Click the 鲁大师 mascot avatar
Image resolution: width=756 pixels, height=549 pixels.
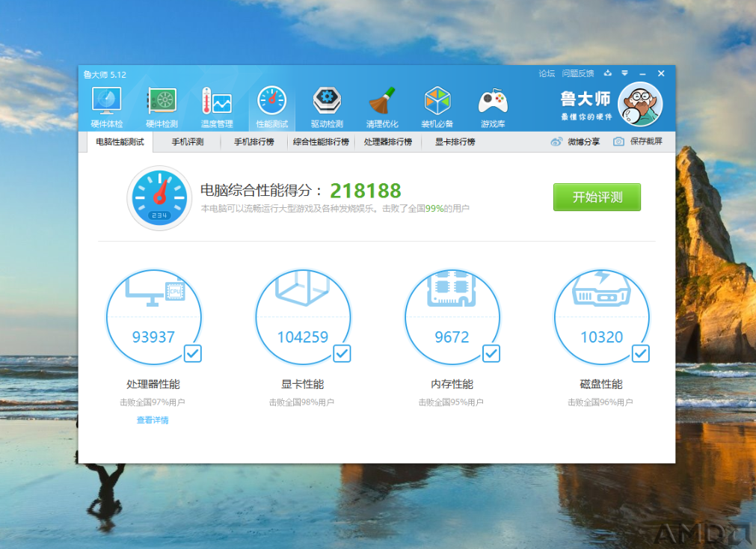tap(640, 104)
